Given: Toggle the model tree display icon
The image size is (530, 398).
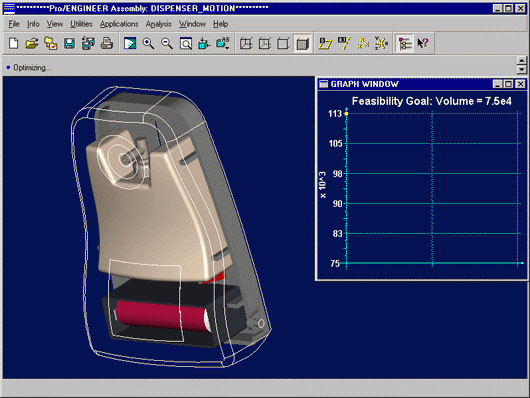Looking at the screenshot, I should (405, 43).
